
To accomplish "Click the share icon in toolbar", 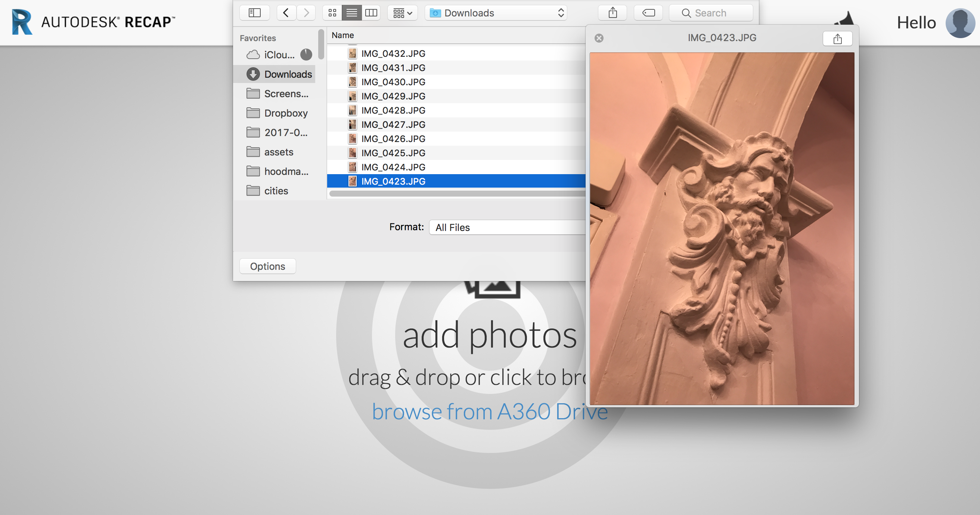I will (x=612, y=13).
